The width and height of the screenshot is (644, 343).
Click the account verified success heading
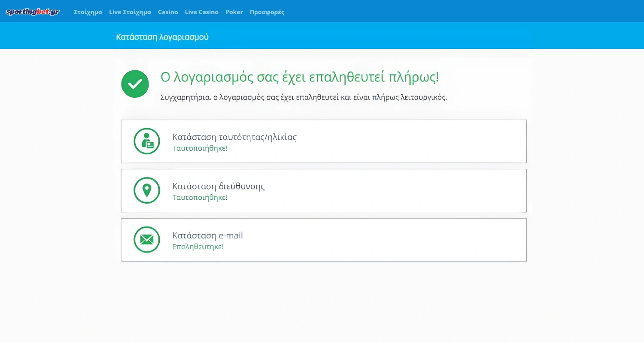point(299,78)
